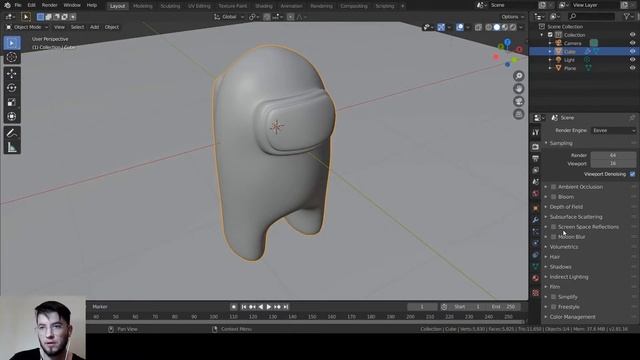Screen dimensions: 640x360
Task: Hide the Cube object eye icon
Action: (x=632, y=51)
